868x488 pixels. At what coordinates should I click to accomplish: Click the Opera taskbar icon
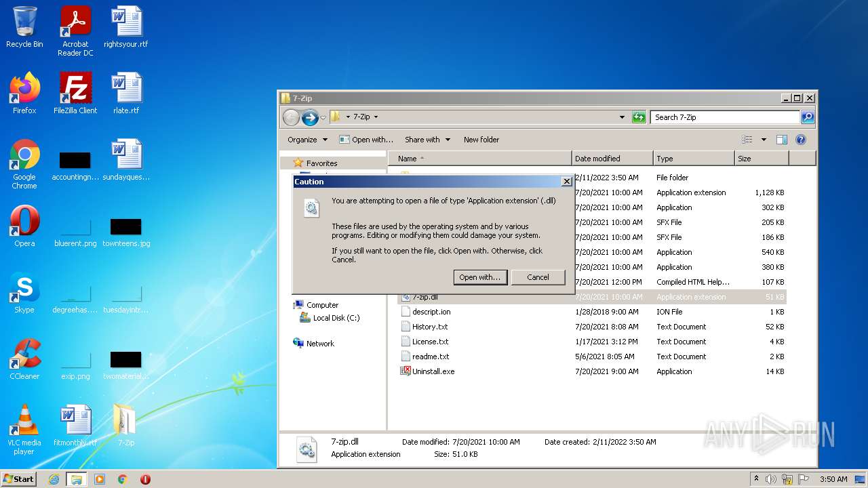(x=145, y=479)
